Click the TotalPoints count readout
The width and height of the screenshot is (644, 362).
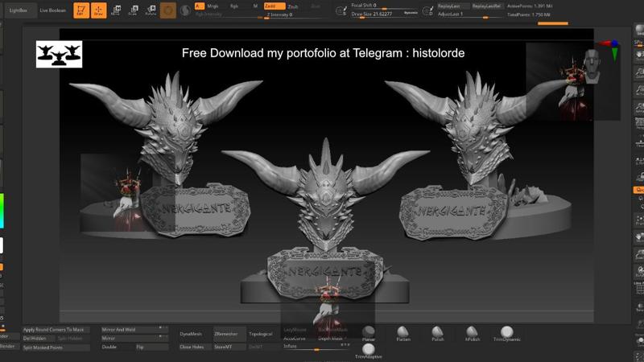point(529,14)
